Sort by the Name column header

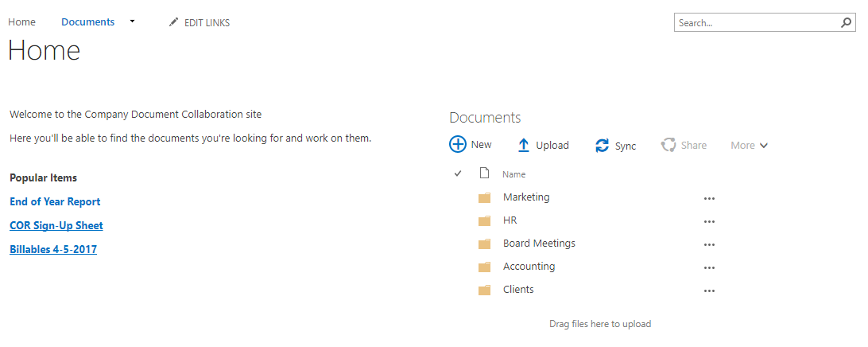click(x=513, y=174)
